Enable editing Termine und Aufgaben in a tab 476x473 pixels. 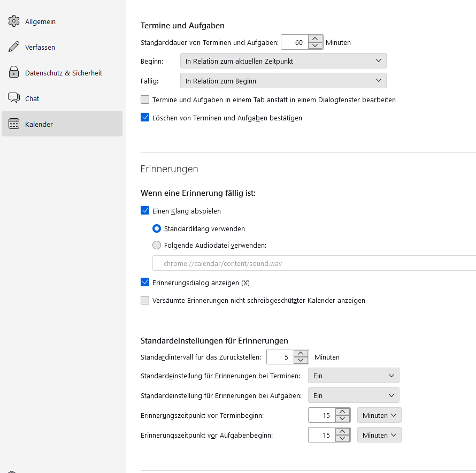145,100
